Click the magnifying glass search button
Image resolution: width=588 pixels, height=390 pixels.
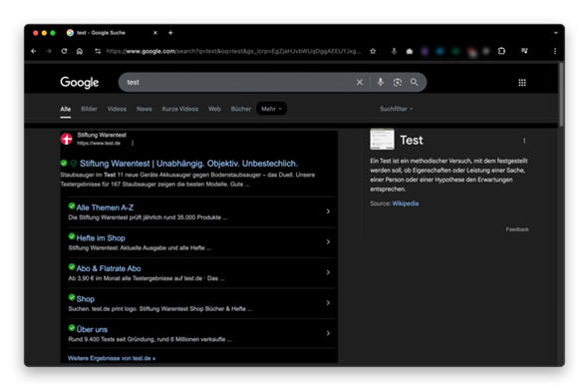[x=414, y=82]
